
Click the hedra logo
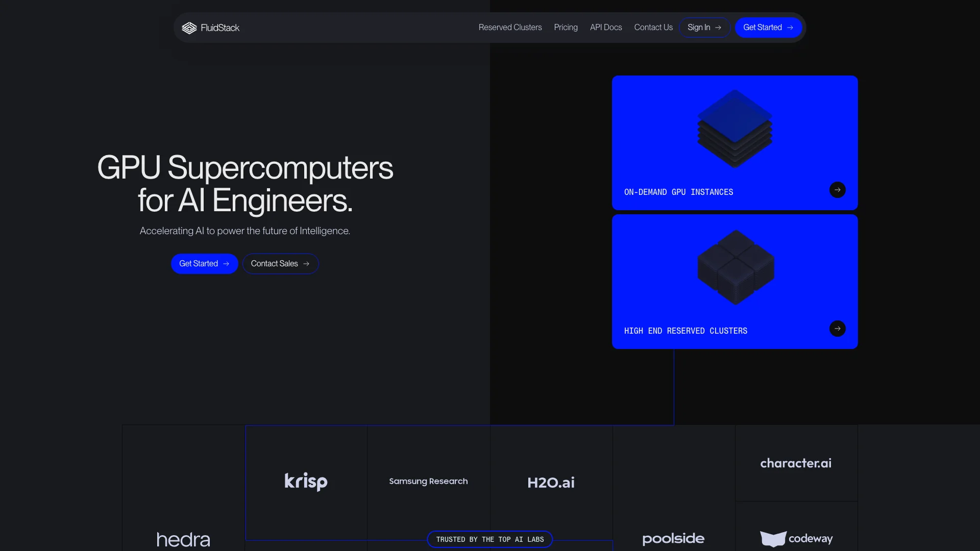tap(183, 540)
